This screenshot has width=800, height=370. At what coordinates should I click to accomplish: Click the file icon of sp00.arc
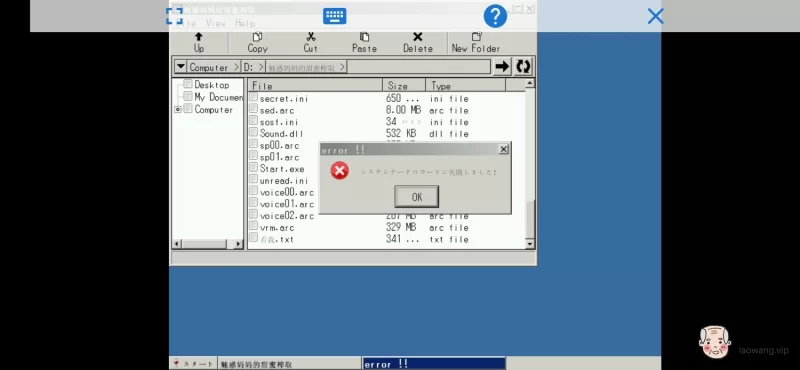pyautogui.click(x=254, y=144)
